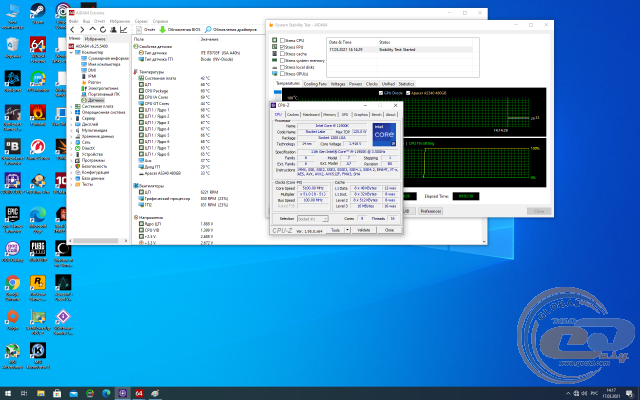Image resolution: width=640 pixels, height=400 pixels.
Task: Open the Epic Games Launcher shortcut
Action: (13, 219)
